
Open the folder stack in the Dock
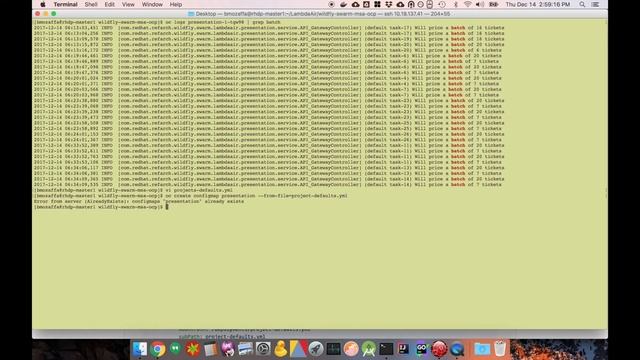[482, 349]
